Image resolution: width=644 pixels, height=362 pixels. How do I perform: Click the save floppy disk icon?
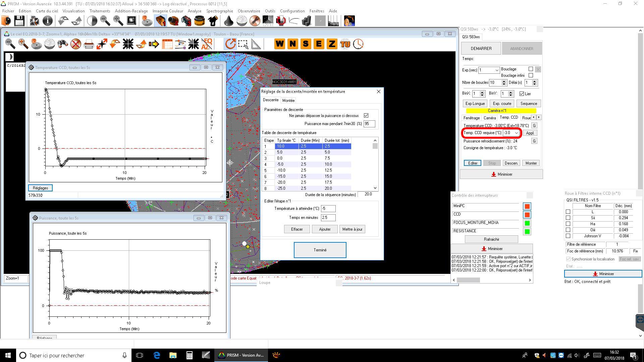point(19,21)
